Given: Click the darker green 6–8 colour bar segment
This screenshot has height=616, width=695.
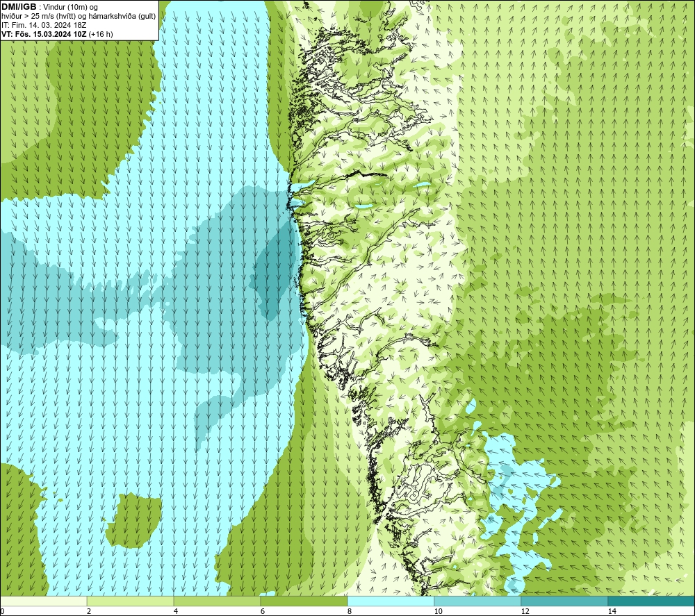Looking at the screenshot, I should click(x=304, y=601).
